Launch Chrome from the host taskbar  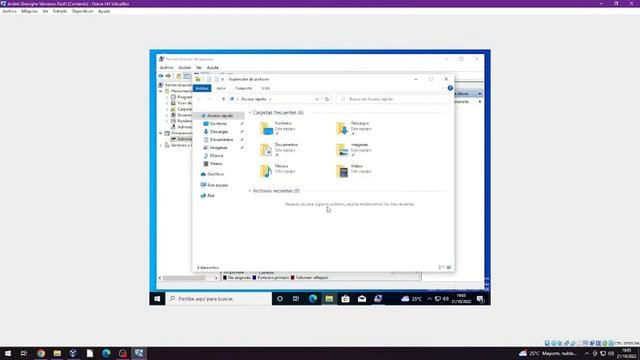point(41,353)
